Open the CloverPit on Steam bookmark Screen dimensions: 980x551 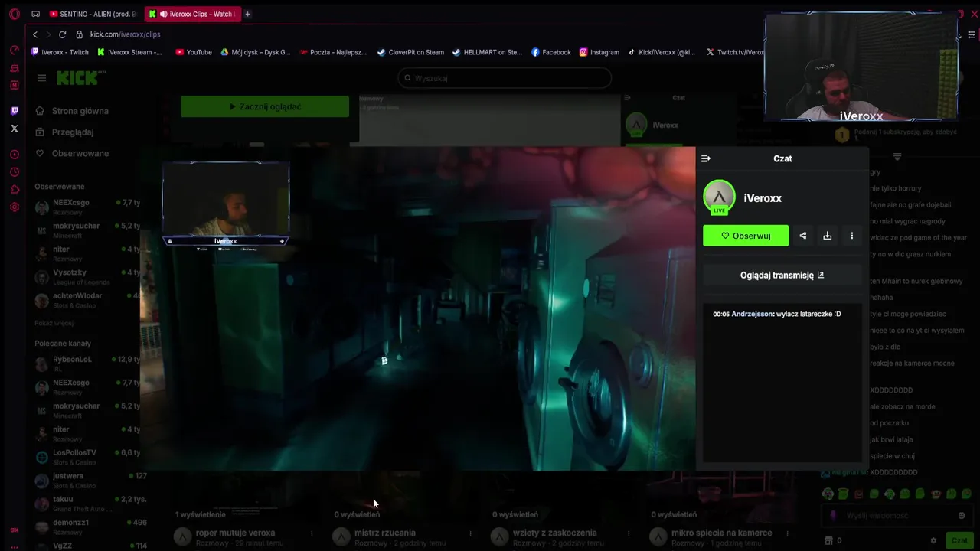[x=410, y=52]
